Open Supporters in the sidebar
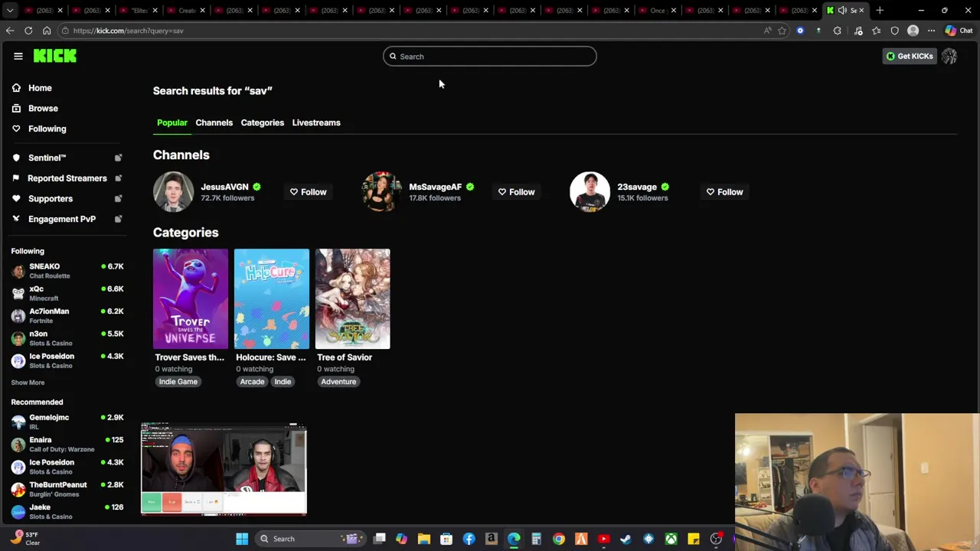 tap(50, 199)
